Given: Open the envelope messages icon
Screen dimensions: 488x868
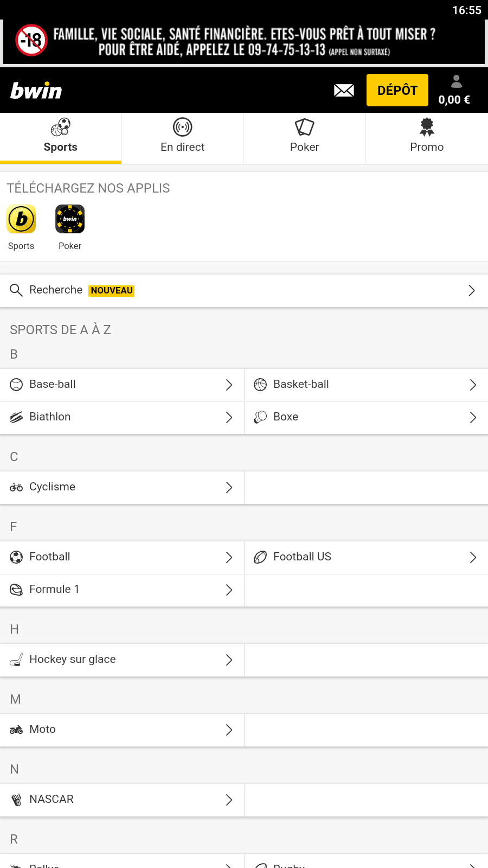Looking at the screenshot, I should 344,91.
